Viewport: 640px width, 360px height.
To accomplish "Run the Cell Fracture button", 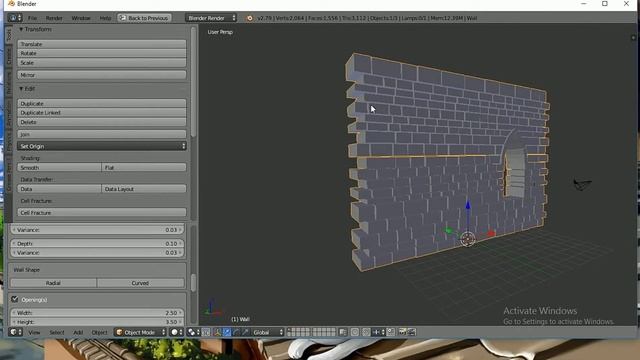I will [x=102, y=213].
